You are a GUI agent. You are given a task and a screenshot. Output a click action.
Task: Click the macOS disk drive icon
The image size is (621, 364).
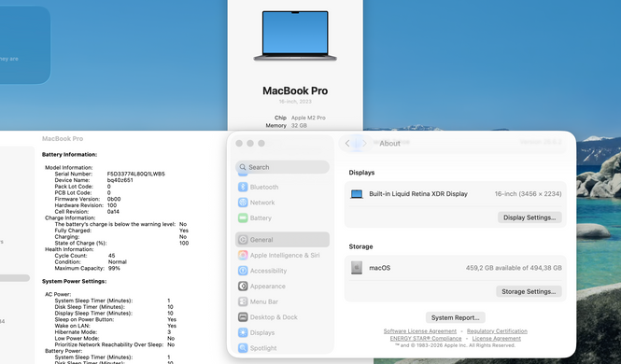point(357,268)
